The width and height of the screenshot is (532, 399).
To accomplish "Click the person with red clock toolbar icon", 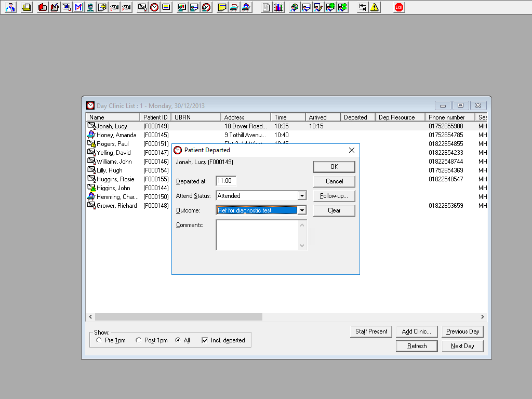I will [206, 7].
